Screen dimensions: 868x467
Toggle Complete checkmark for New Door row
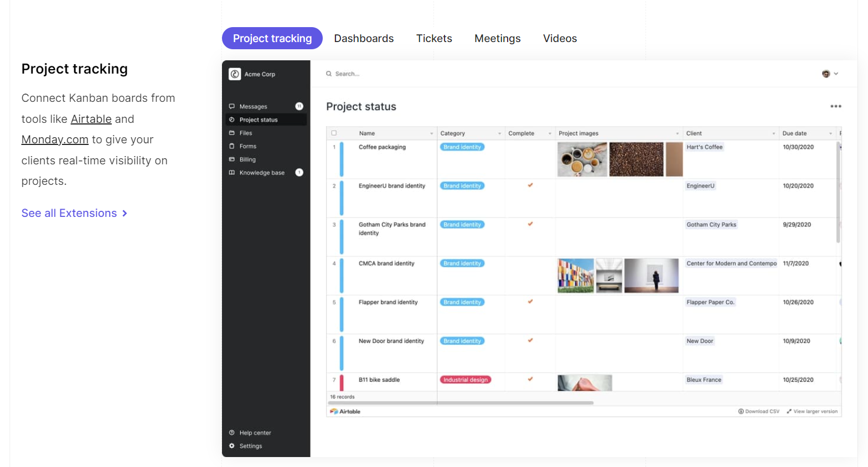530,340
